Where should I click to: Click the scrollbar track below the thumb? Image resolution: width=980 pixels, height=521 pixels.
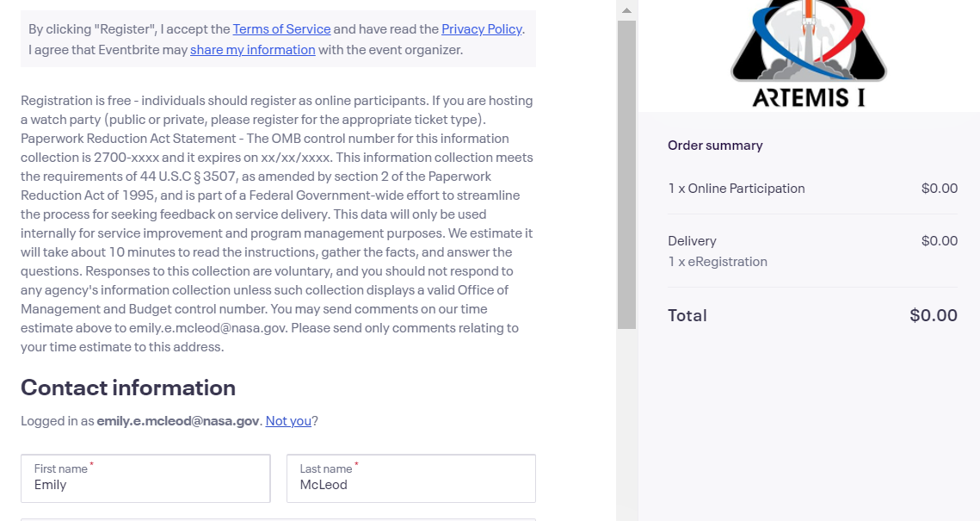626,422
